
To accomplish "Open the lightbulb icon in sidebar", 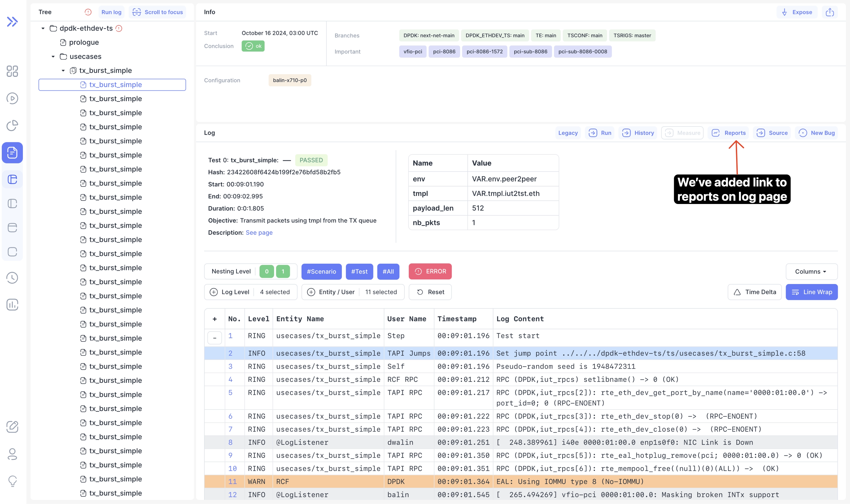I will pos(12,481).
